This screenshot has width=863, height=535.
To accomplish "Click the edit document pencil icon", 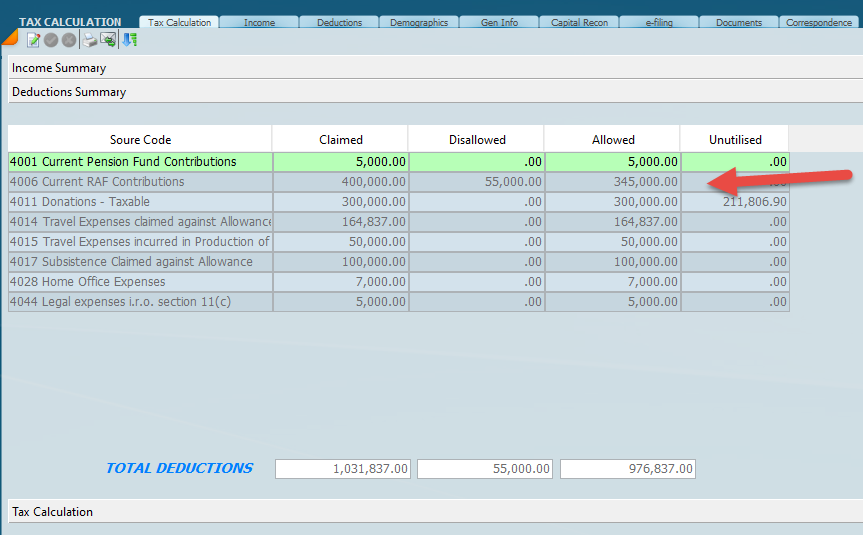I will (34, 40).
